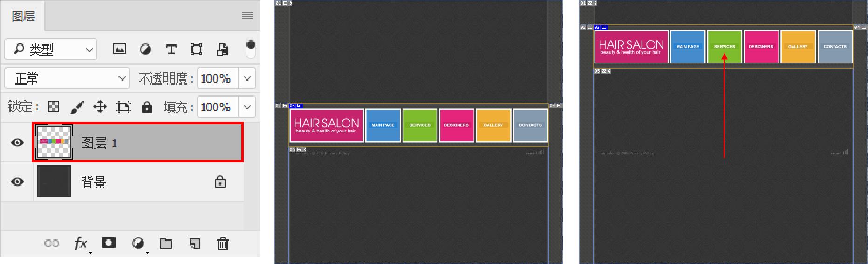Select the 背景 layer thumbnail
The width and height of the screenshot is (868, 264).
click(54, 181)
